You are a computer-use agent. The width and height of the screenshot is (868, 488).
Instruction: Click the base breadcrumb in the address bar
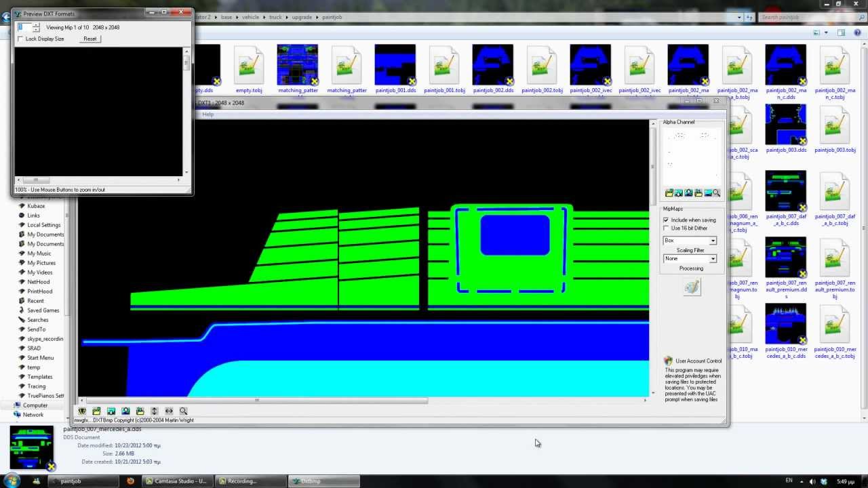[x=227, y=17]
